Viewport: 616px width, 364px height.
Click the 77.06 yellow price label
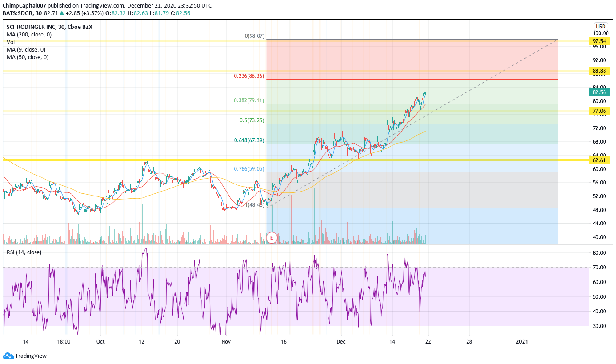click(x=600, y=111)
